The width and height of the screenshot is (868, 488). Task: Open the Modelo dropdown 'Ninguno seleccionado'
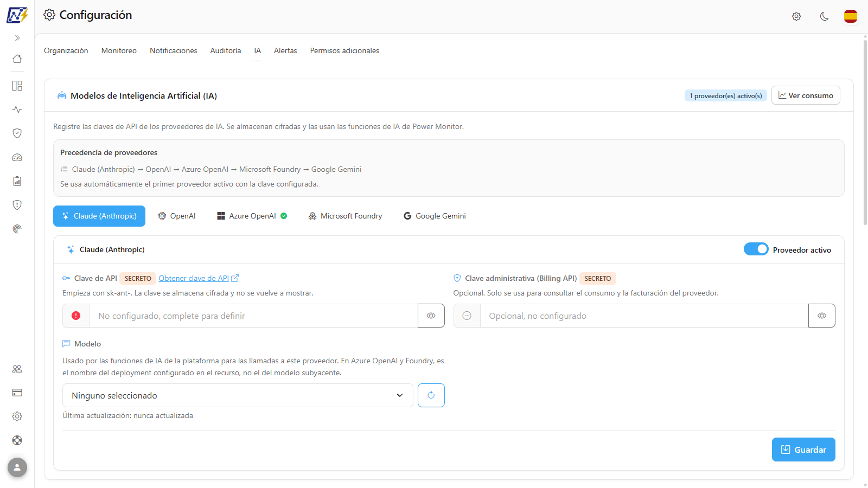238,395
